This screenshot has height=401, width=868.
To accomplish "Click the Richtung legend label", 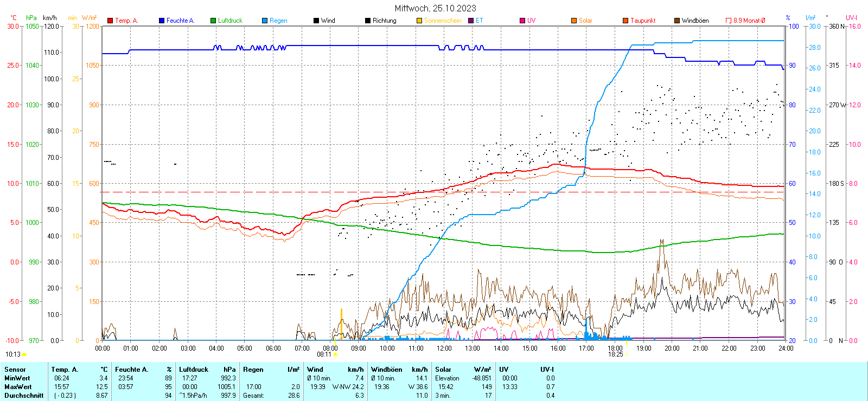I will 384,21.
